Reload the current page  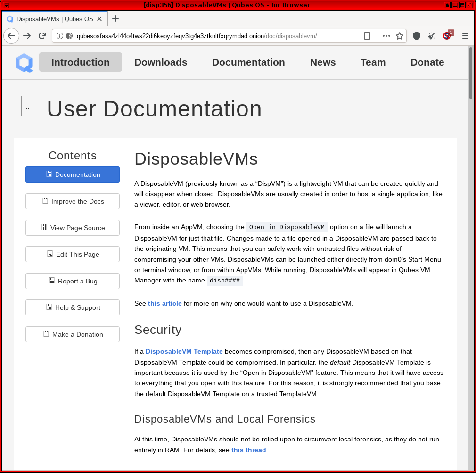(x=42, y=36)
